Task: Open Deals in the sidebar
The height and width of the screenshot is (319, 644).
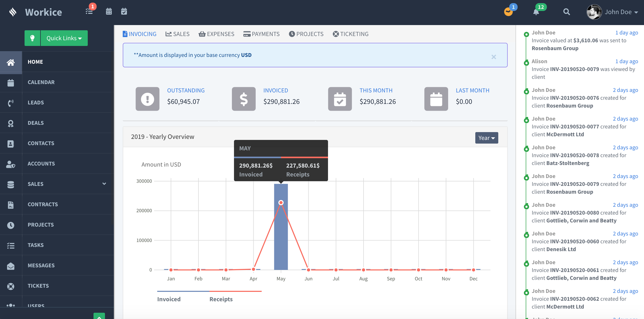Action: click(x=36, y=123)
